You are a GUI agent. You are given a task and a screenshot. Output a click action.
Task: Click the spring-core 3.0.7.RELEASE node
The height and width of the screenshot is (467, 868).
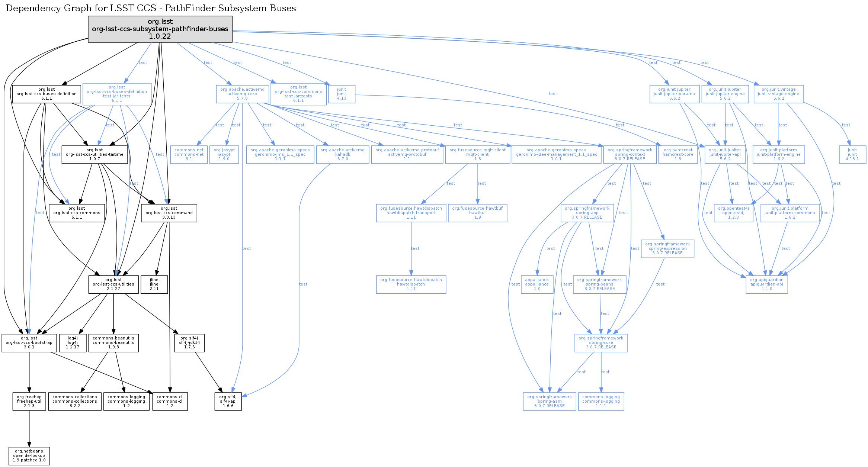pyautogui.click(x=601, y=343)
